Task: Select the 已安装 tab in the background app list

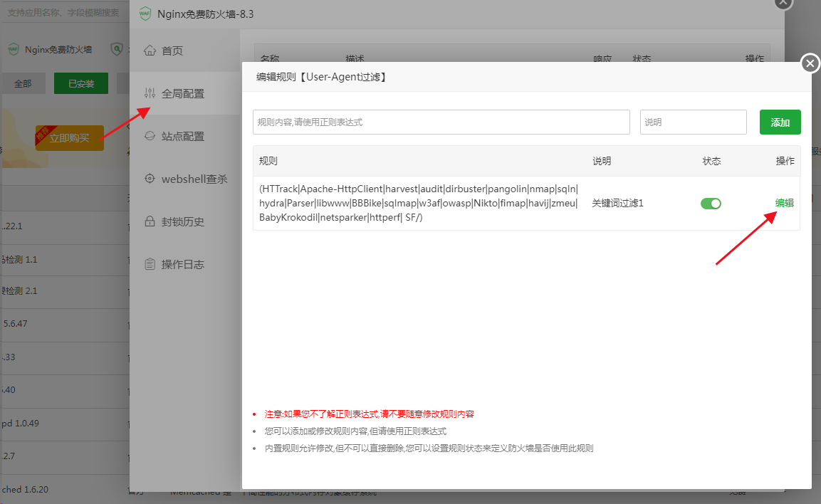Action: [x=81, y=84]
